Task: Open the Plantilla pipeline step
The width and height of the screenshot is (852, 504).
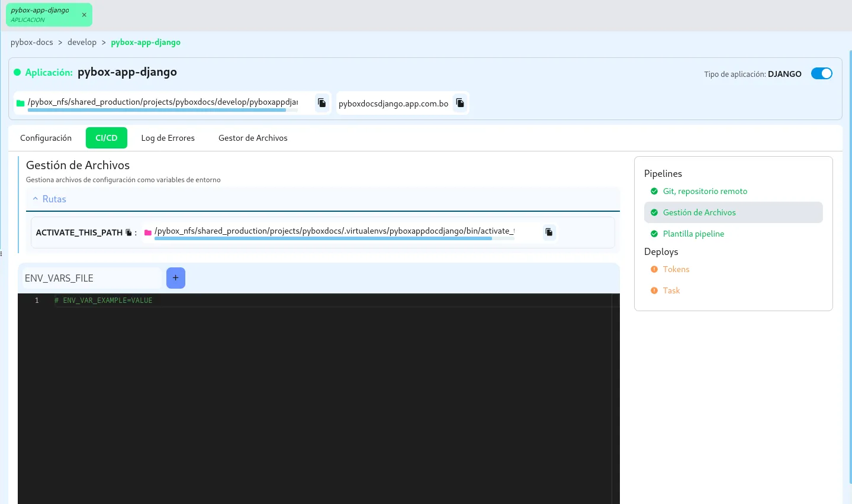Action: coord(734,234)
